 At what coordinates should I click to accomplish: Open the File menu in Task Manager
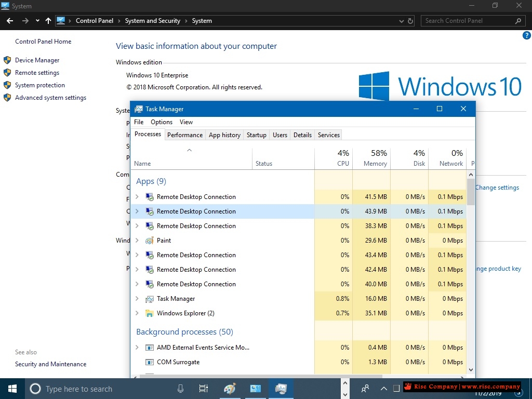(x=139, y=122)
